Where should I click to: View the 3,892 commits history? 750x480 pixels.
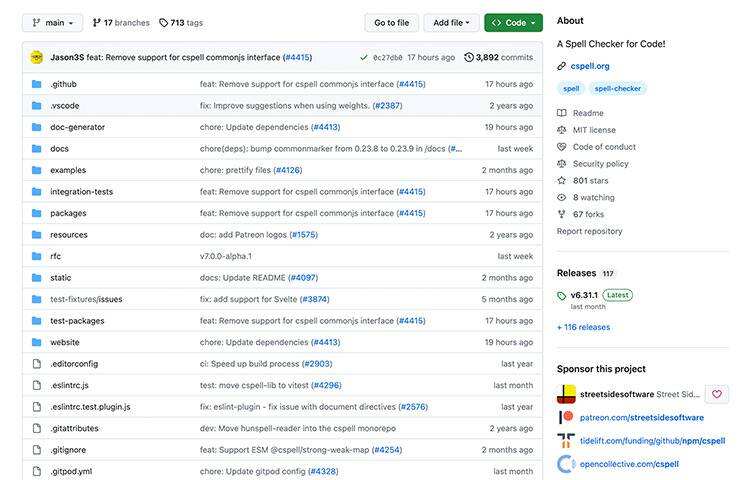pos(499,58)
